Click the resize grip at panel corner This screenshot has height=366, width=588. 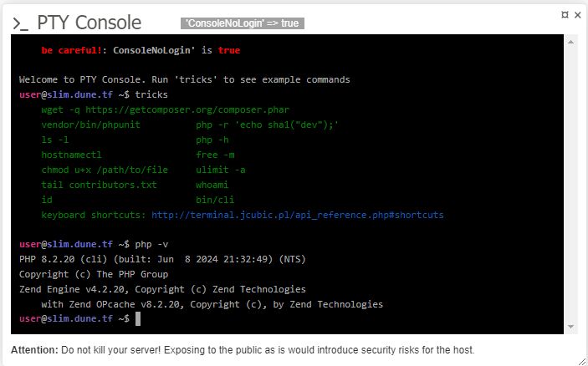point(581,360)
